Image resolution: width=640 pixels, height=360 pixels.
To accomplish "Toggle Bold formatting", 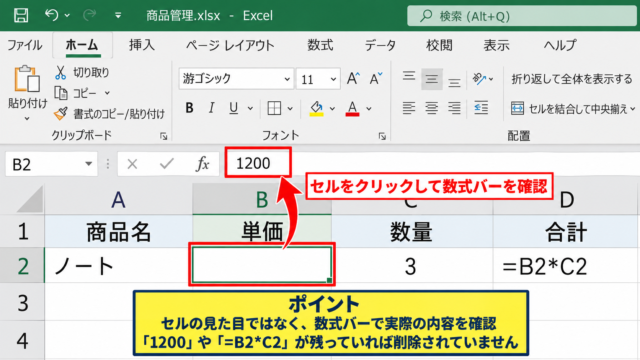I will click(x=189, y=108).
